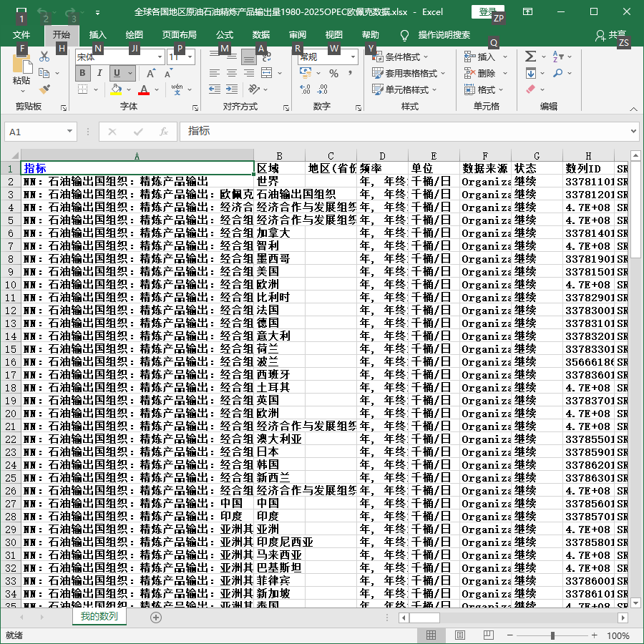Click the increase font size icon
Viewport: 644px width, 644px height.
(x=151, y=73)
